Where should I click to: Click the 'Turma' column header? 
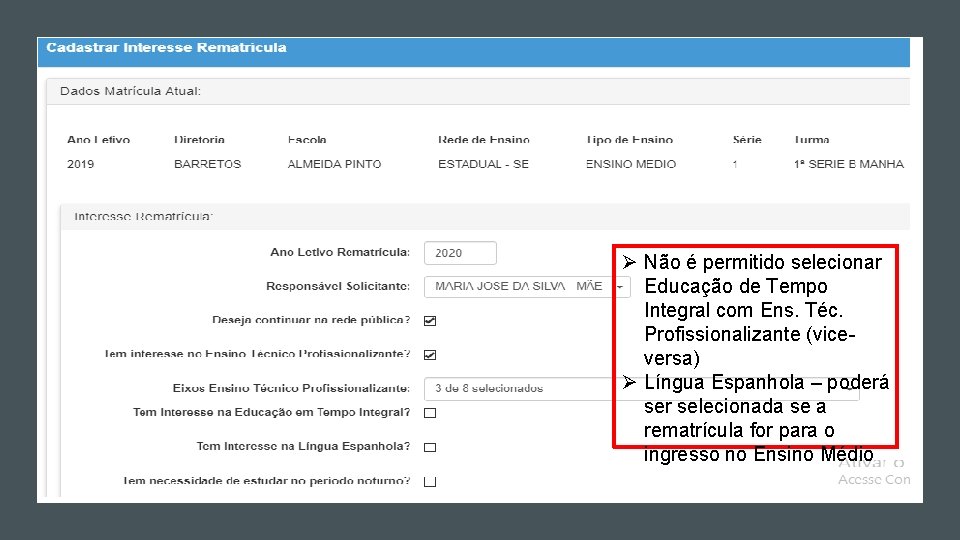tap(811, 140)
